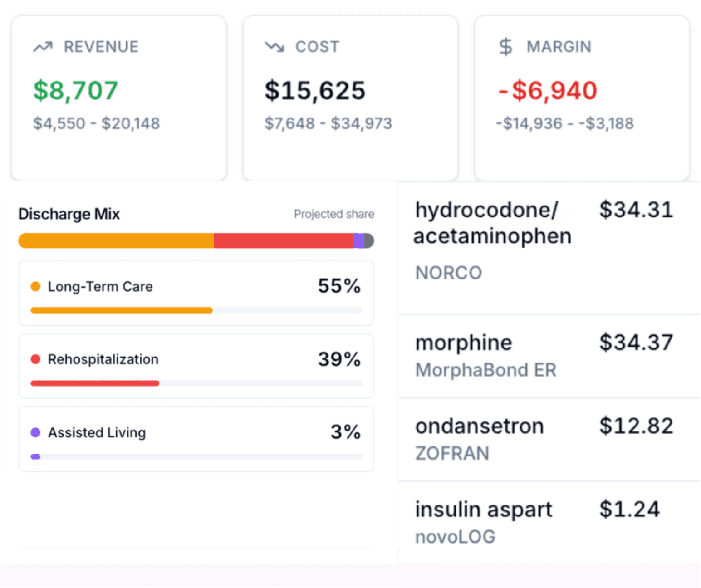Click the Assisted Living progress bar

(196, 456)
